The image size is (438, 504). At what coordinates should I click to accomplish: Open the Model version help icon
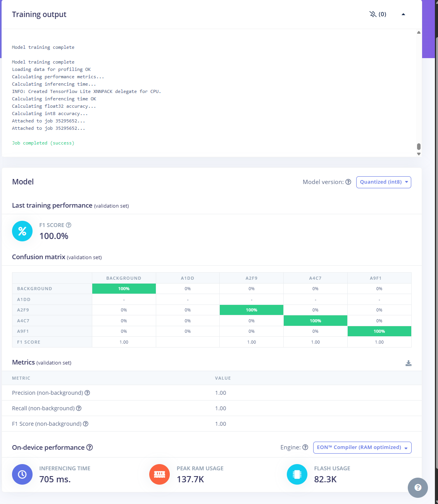pyautogui.click(x=348, y=182)
